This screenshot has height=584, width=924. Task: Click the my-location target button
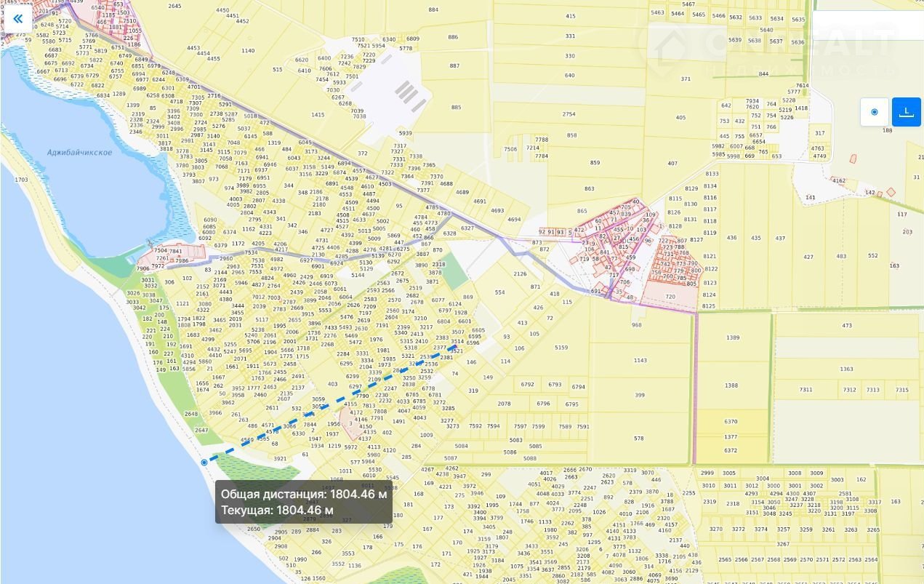[874, 112]
